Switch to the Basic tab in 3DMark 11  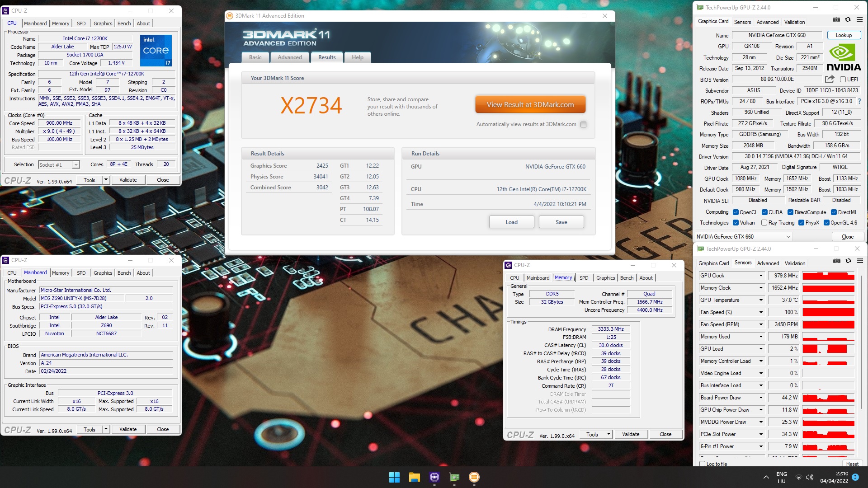[255, 57]
